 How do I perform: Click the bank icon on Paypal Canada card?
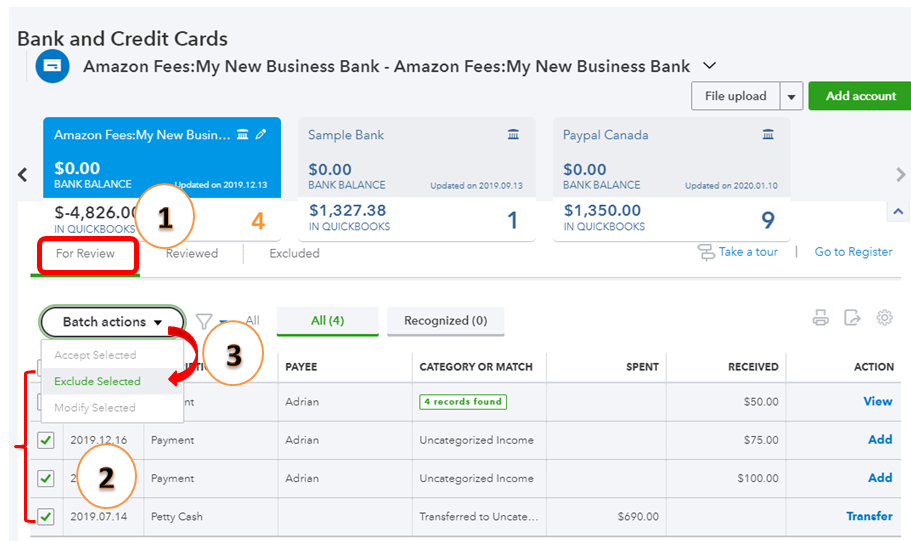(x=768, y=135)
